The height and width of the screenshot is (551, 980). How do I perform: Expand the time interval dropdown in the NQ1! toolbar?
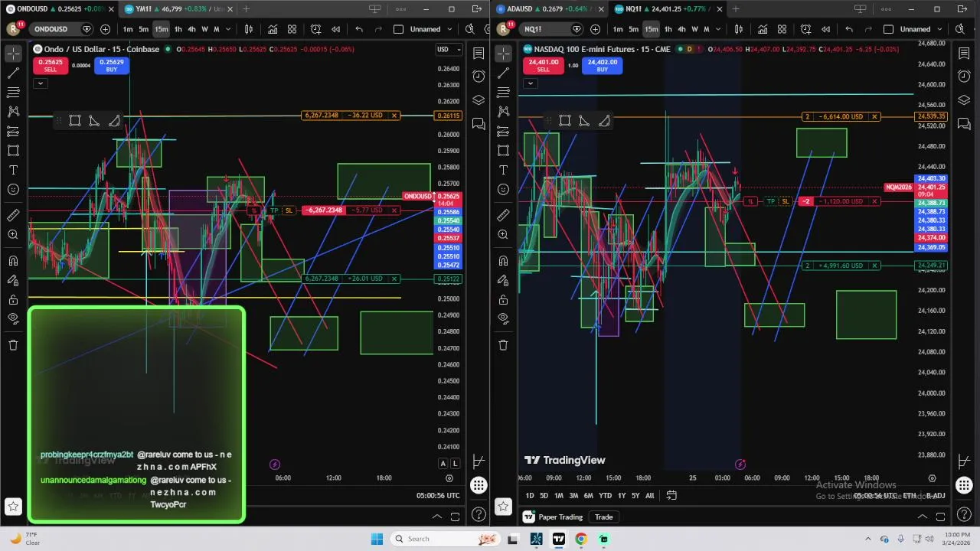[718, 29]
